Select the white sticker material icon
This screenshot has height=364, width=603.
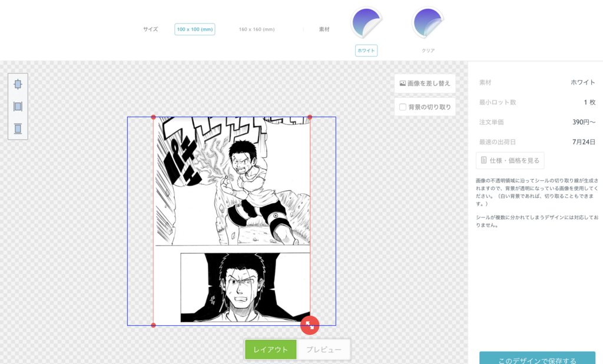pos(366,23)
